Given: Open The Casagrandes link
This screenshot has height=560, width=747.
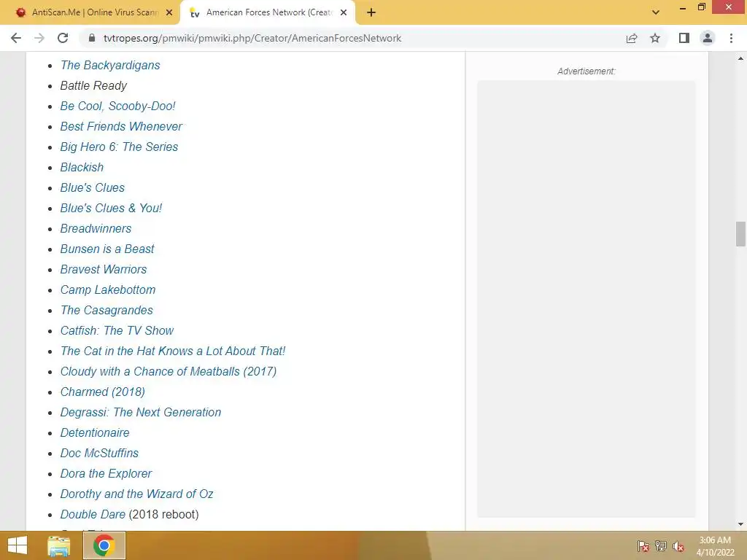Looking at the screenshot, I should click(x=107, y=311).
